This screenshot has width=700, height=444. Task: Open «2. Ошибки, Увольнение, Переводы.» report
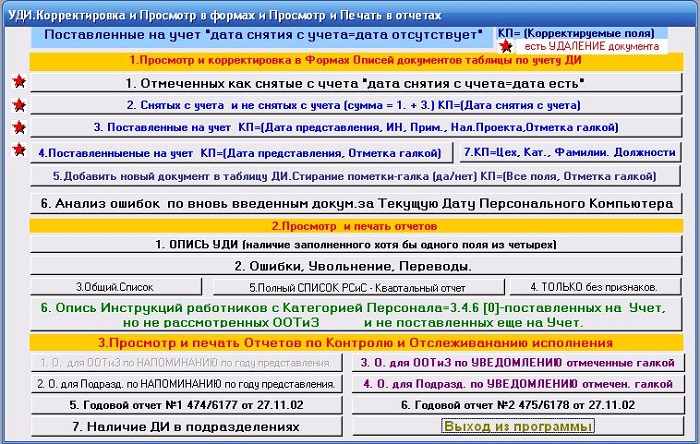click(x=356, y=266)
